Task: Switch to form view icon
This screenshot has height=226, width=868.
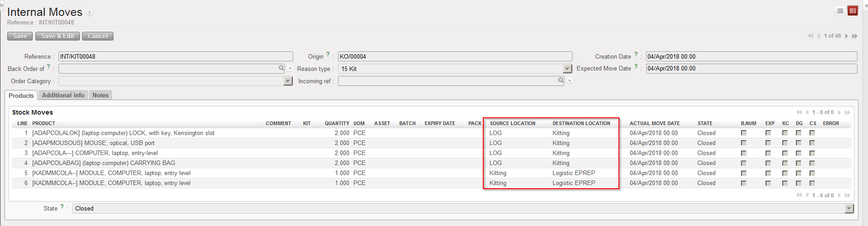Action: pos(853,11)
